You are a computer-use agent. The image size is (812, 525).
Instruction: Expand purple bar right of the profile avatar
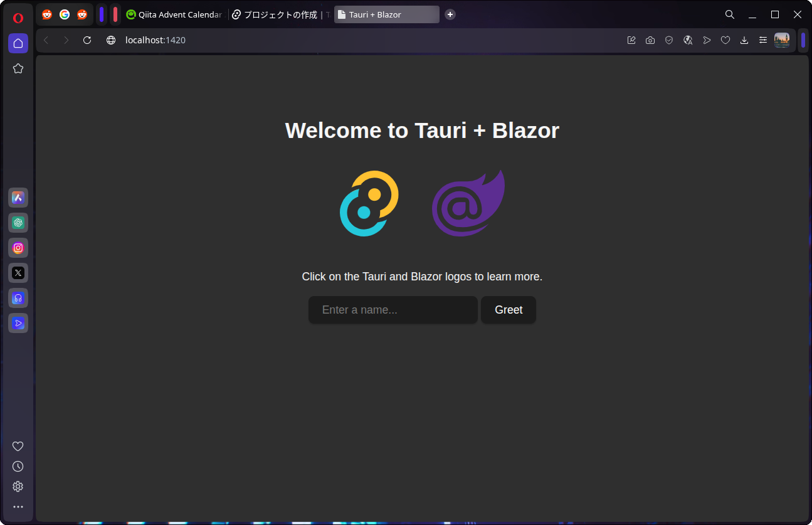click(x=803, y=40)
